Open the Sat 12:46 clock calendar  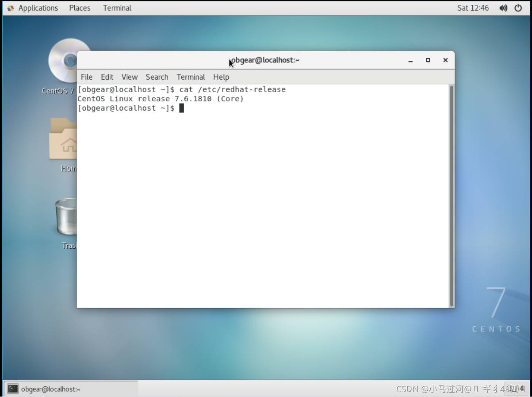473,8
